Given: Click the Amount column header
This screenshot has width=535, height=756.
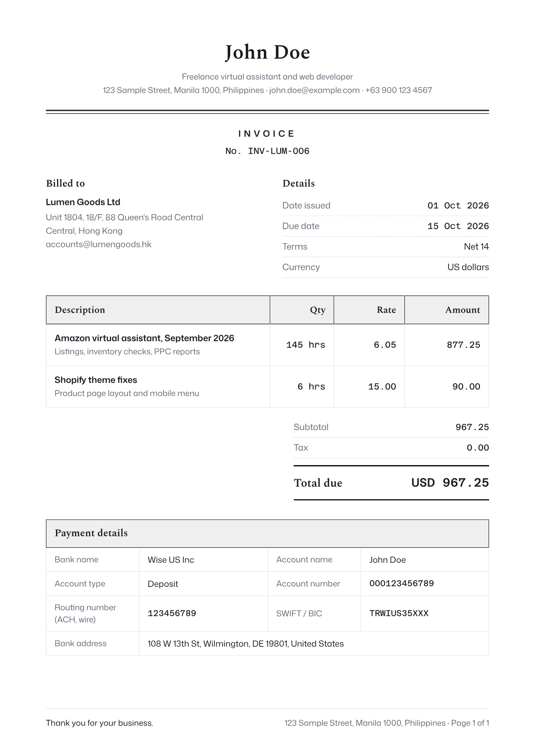Looking at the screenshot, I should (x=447, y=310).
